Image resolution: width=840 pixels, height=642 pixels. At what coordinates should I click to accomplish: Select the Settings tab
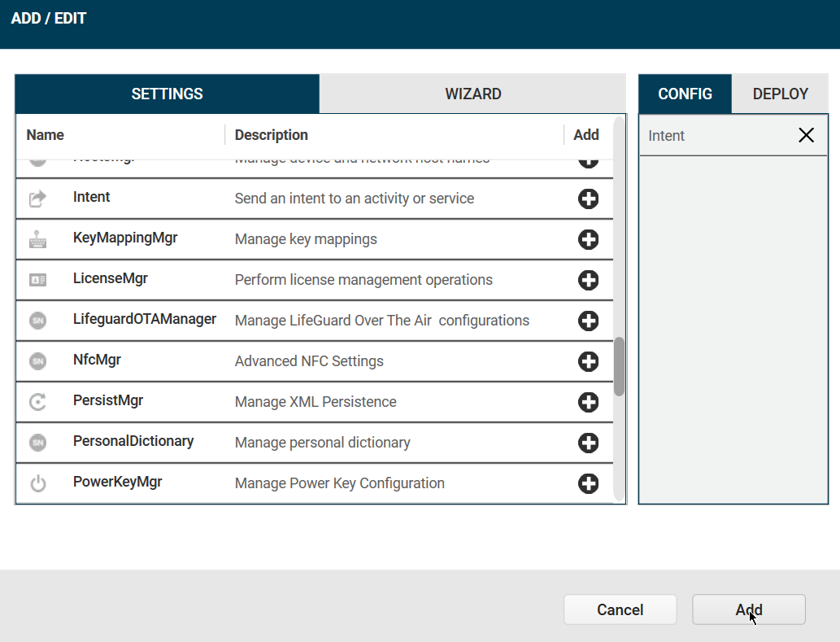(x=167, y=94)
